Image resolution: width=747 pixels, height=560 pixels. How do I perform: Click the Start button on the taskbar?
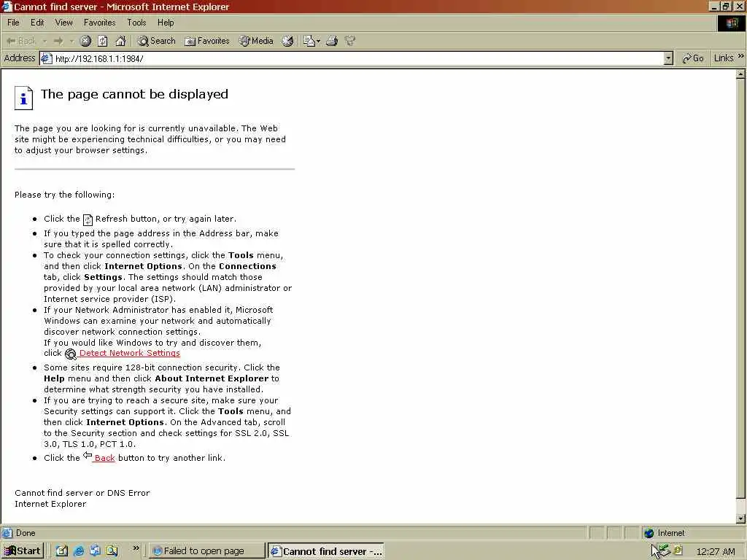[x=23, y=551]
